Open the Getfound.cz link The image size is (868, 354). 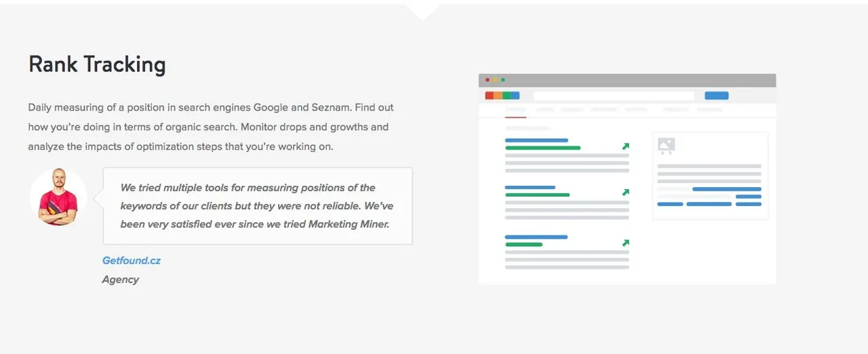coord(132,260)
